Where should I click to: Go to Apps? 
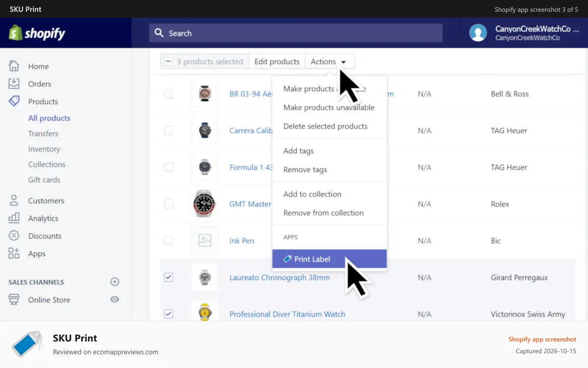[37, 254]
